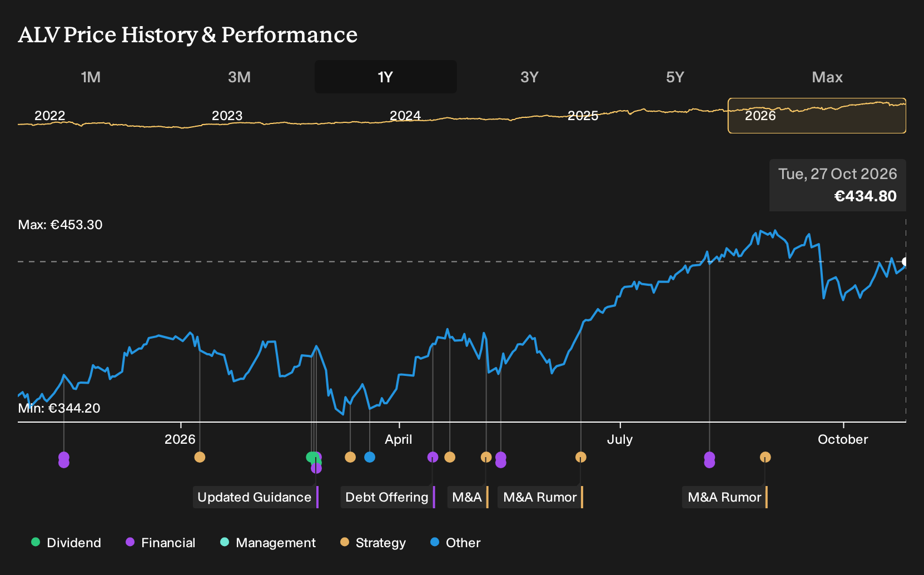This screenshot has height=575, width=924.
Task: Click the highlighted 2026 range selector window
Action: [817, 116]
